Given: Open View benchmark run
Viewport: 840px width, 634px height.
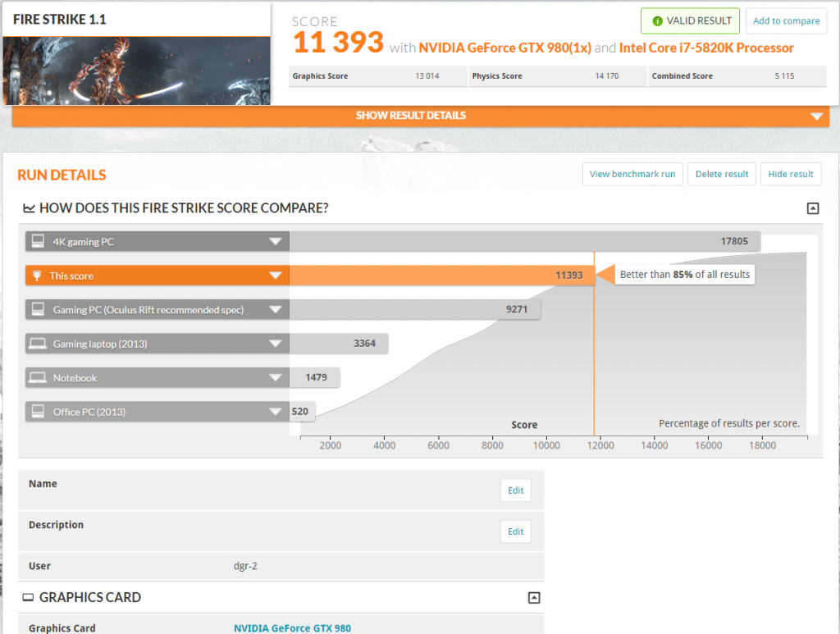Looking at the screenshot, I should (x=632, y=174).
